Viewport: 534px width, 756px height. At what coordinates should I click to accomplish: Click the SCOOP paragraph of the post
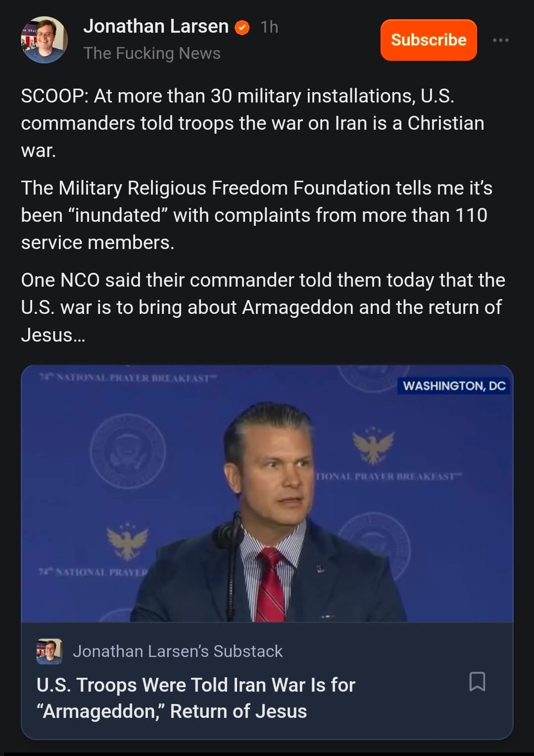pos(252,123)
